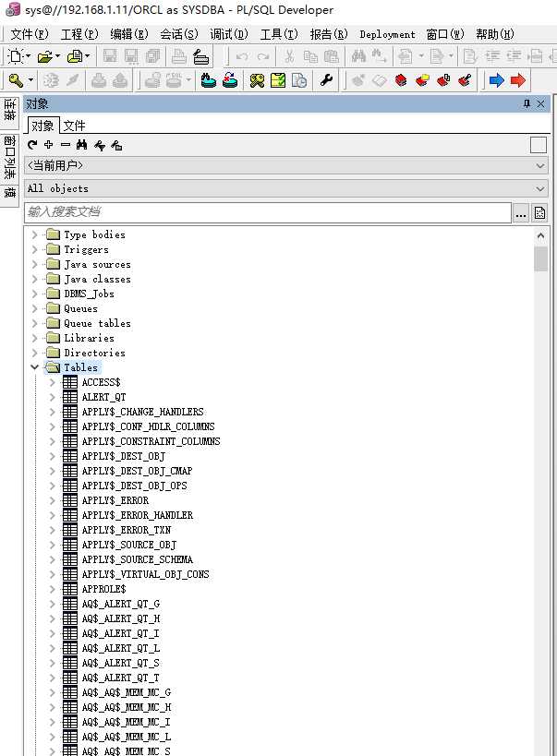Expand the ALERT_QT table node
This screenshot has height=756, width=557.
tap(52, 397)
